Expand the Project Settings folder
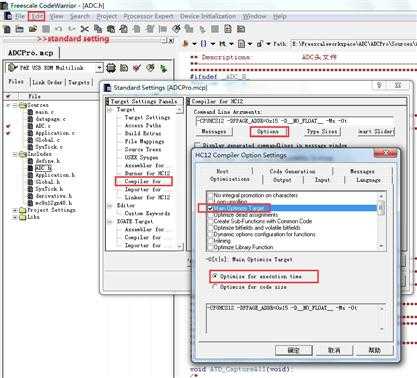417x378 pixels. click(15, 210)
